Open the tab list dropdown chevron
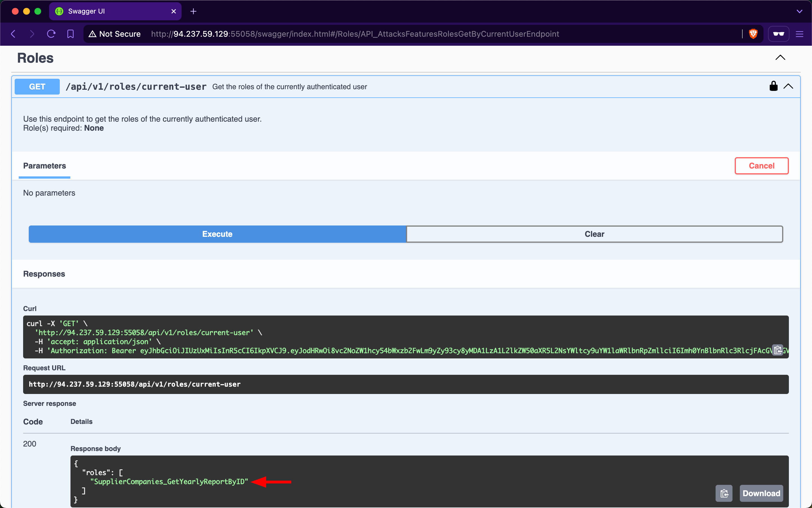This screenshot has height=508, width=812. click(800, 11)
